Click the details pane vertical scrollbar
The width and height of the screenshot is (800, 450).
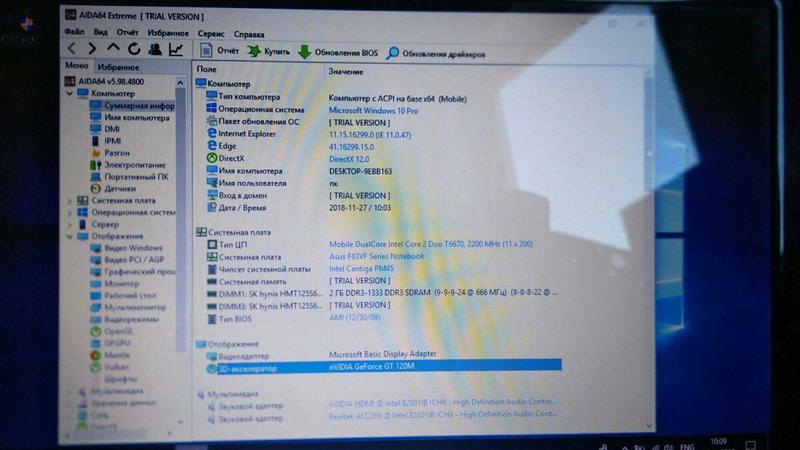[x=649, y=133]
